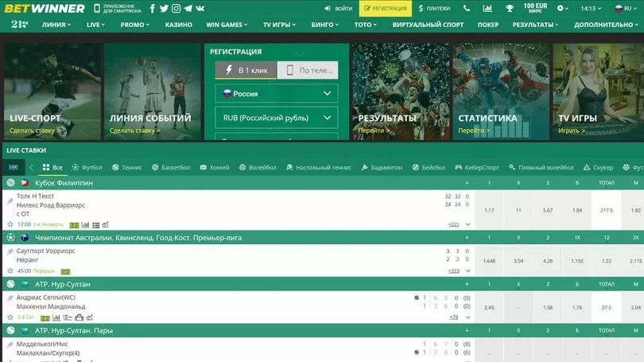Viewport: 644px width, 362px height.
Task: Bet on odds 2.45 for Андреас Сеппи
Action: point(489,307)
